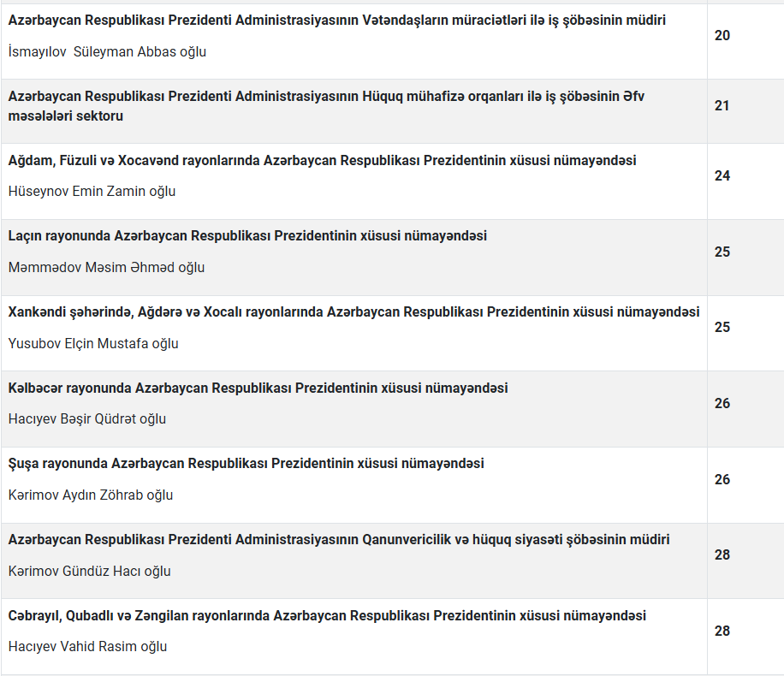Viewport: 784px width, 676px height.
Task: Select the Şuşa rayonunda representative title
Action: point(246,463)
